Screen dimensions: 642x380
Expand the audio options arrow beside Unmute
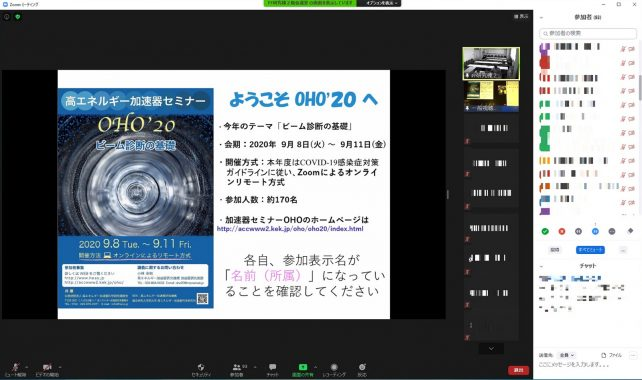[27, 367]
